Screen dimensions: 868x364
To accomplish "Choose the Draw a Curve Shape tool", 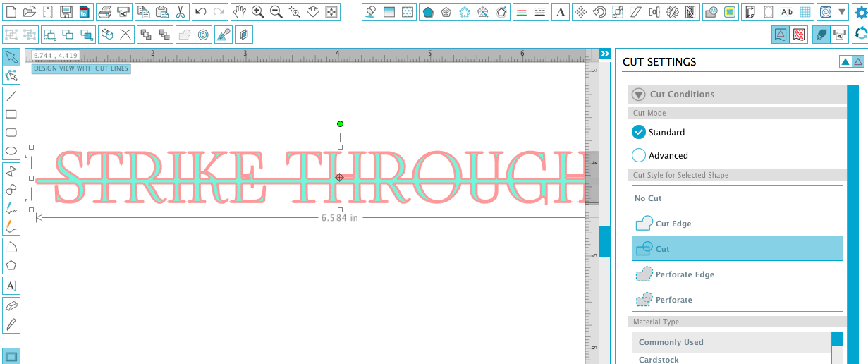I will (x=11, y=190).
